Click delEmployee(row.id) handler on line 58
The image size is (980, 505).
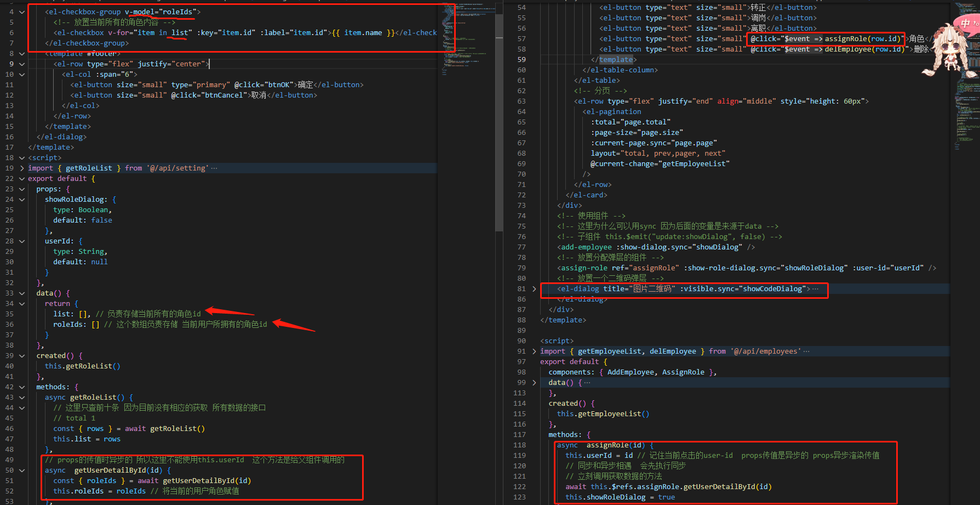(x=865, y=49)
